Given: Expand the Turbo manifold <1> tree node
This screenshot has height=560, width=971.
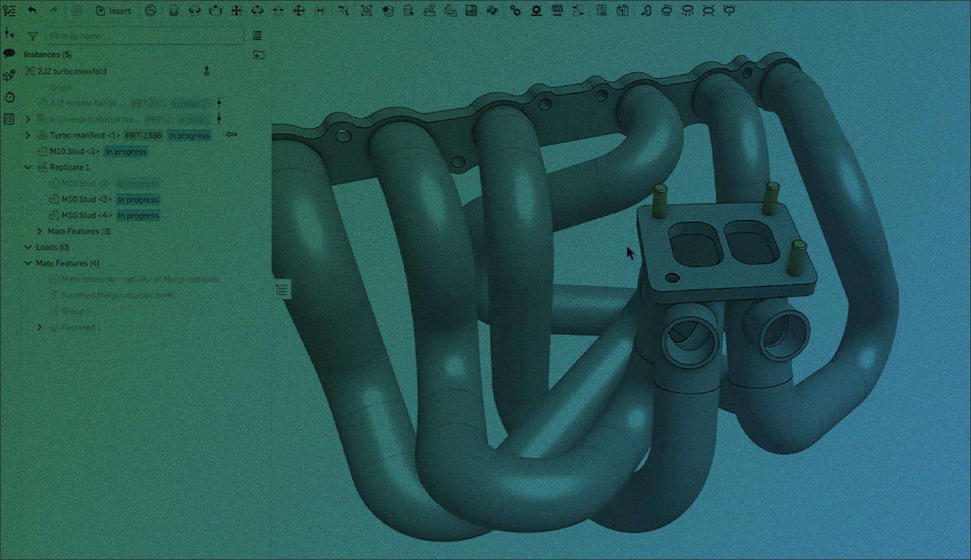Looking at the screenshot, I should point(28,135).
